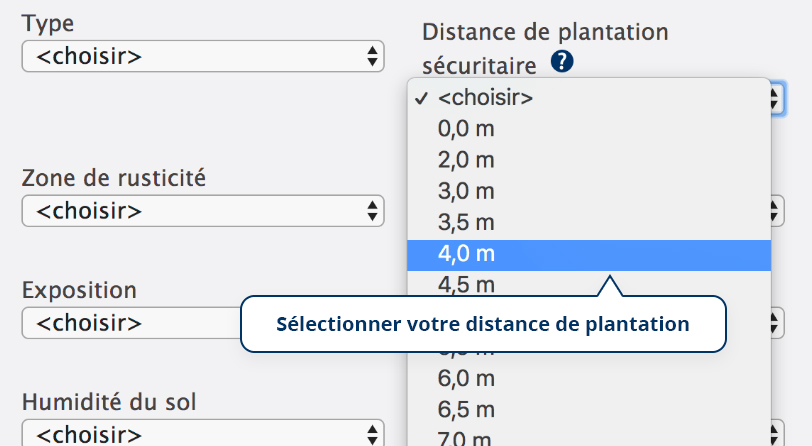The image size is (812, 446).
Task: Choose 7,0 m from the list
Action: pyautogui.click(x=466, y=438)
